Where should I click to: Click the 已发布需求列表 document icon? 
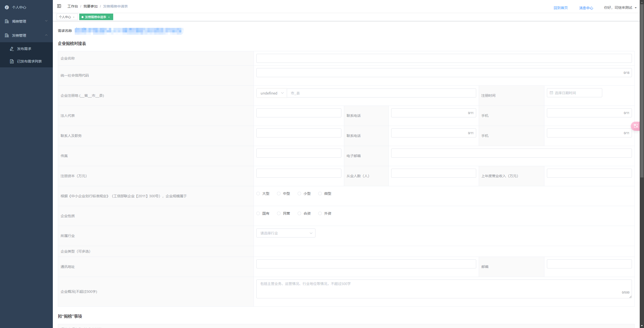[x=12, y=61]
